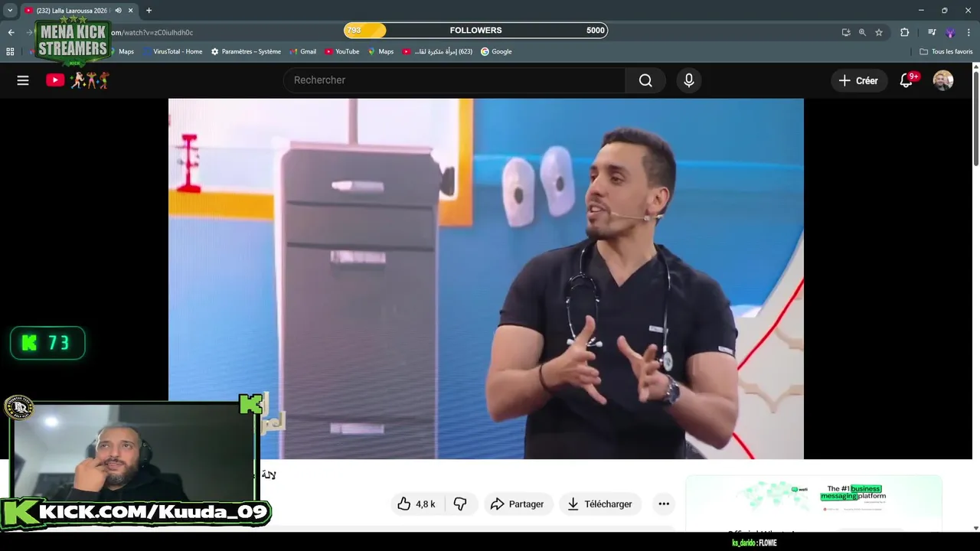
Task: Open the business messaging platform ad
Action: pos(814,504)
